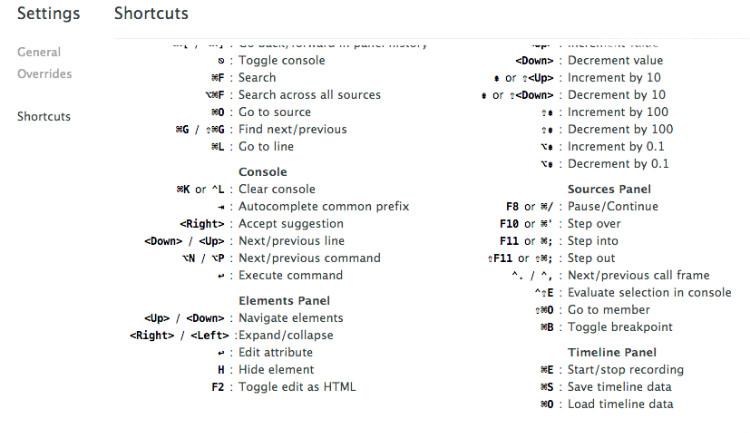Switch to the Overrides settings tab
750x433 pixels.
(44, 74)
